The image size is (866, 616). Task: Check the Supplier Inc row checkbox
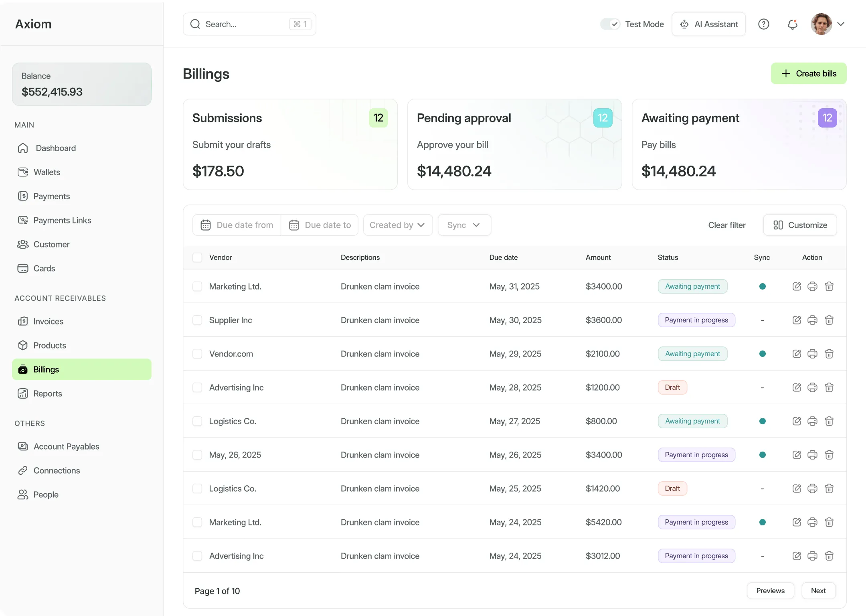(197, 320)
